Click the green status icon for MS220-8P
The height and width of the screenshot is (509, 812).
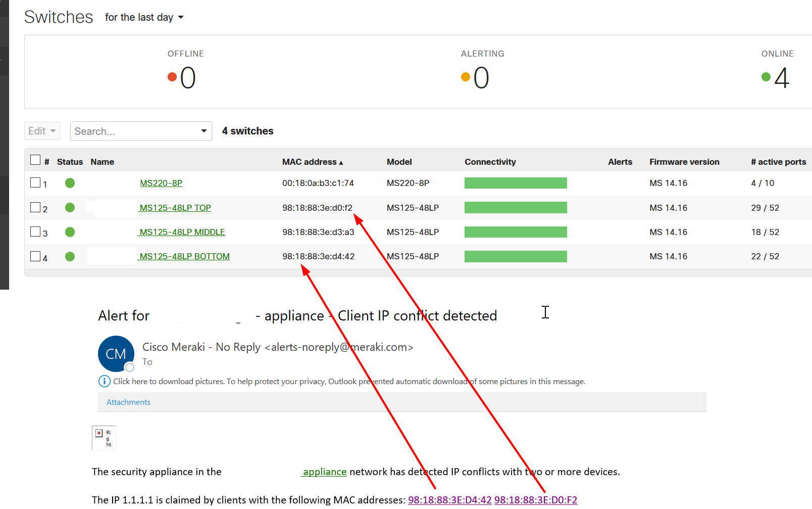(70, 183)
